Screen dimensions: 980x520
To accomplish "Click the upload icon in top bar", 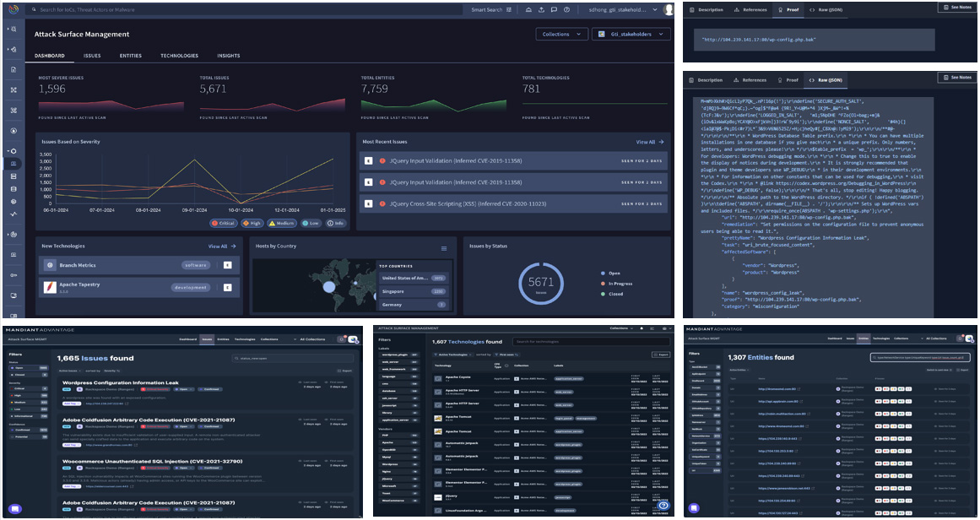I will click(541, 10).
